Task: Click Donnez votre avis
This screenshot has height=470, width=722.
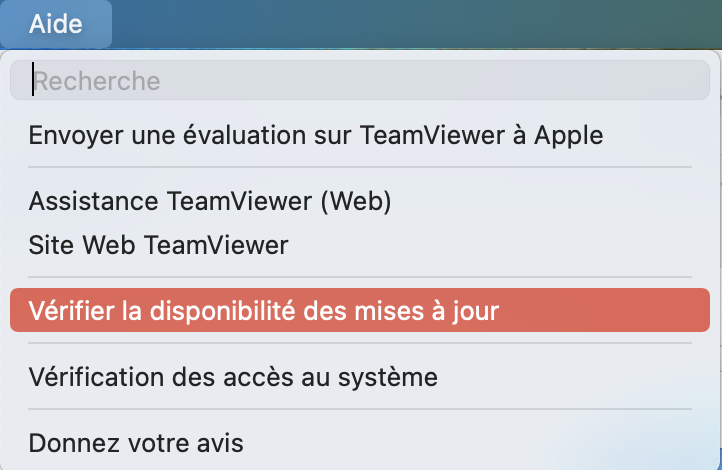Action: [136, 442]
